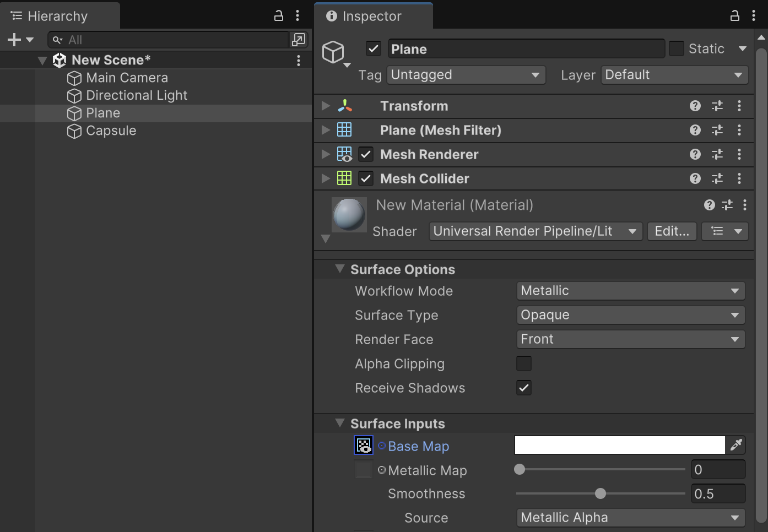Click the Plane cube icon in Hierarchy

pos(74,113)
